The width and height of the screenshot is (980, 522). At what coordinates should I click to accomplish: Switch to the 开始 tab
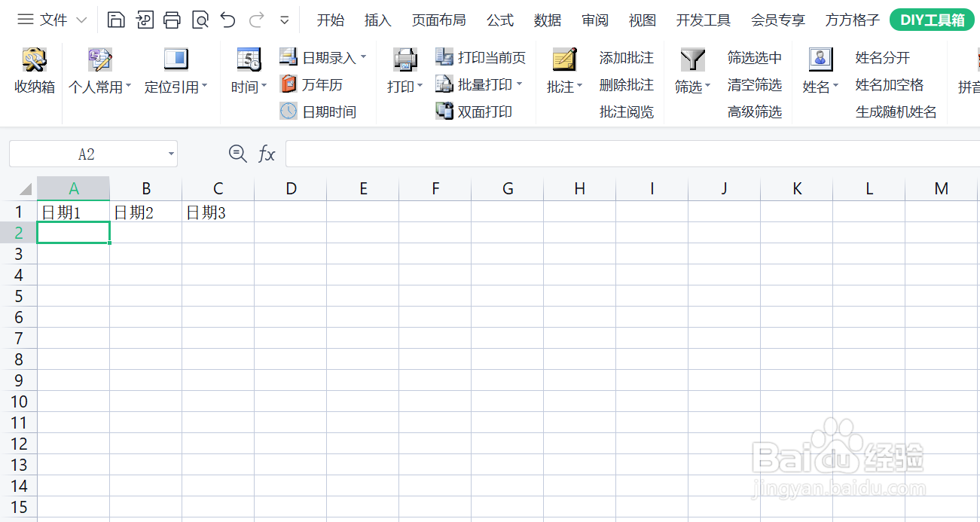(x=330, y=20)
